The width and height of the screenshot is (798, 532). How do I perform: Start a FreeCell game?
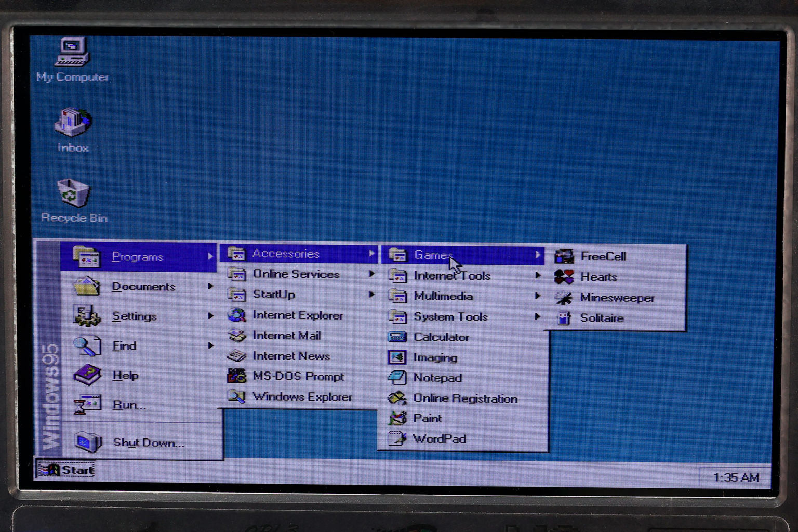click(x=603, y=256)
